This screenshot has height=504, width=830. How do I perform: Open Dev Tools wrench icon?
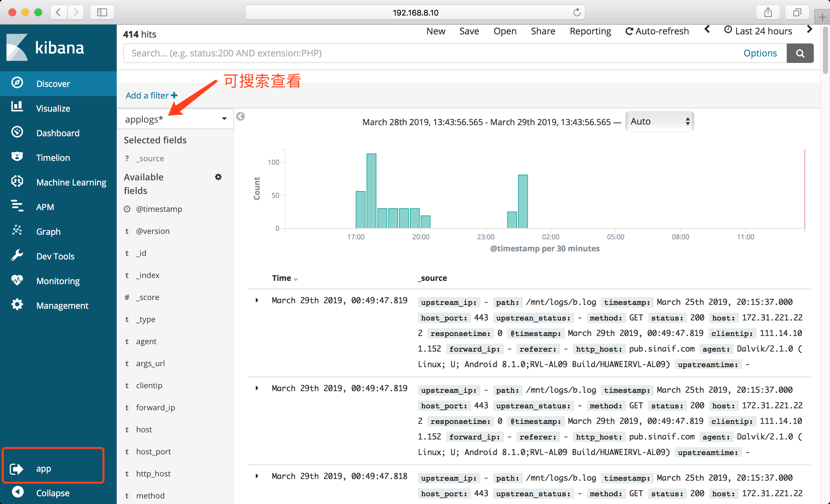point(17,255)
